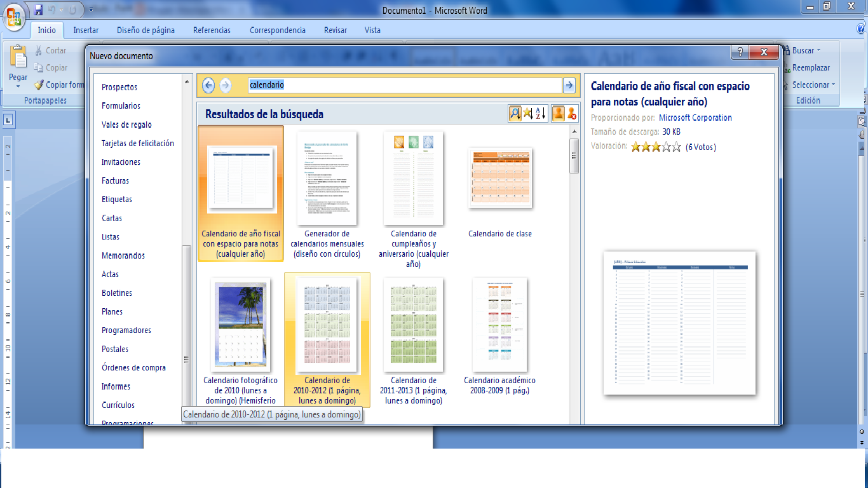868x488 pixels.
Task: Click the Paste (Pegar) clipboard icon
Action: pyautogui.click(x=18, y=58)
